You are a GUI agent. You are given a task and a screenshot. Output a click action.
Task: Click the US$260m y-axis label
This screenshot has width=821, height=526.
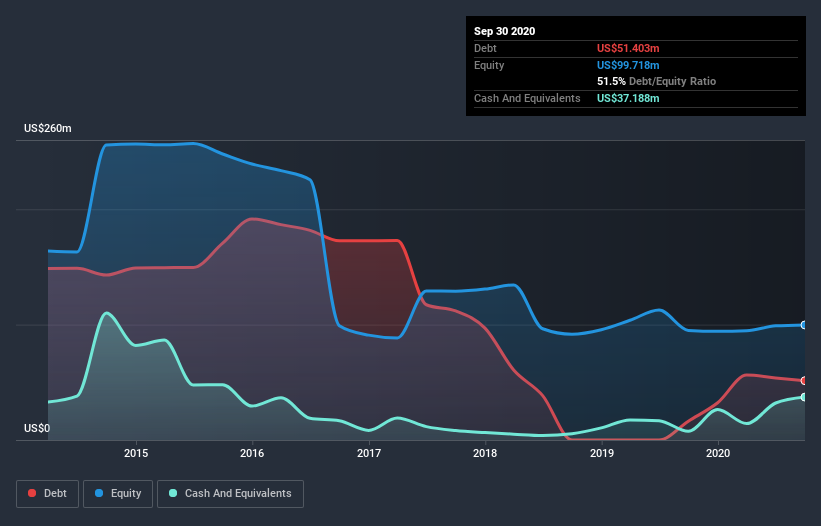pyautogui.click(x=48, y=128)
